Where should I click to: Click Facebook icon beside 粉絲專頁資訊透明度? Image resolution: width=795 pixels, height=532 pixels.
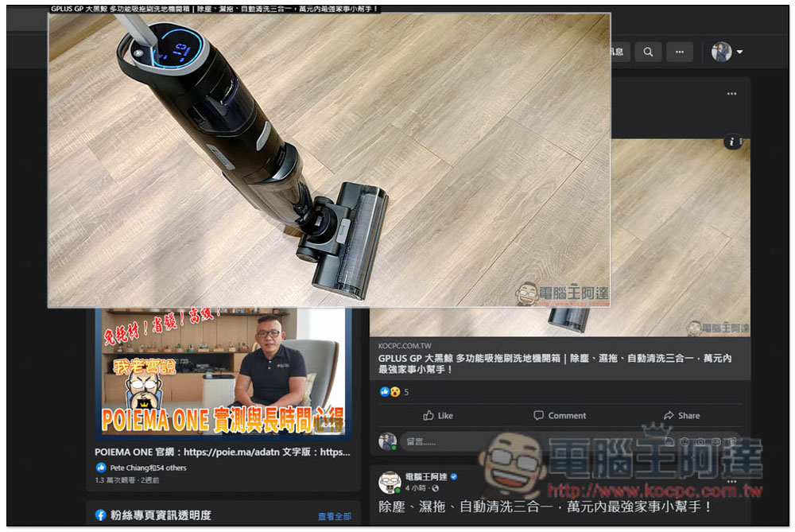[x=100, y=515]
